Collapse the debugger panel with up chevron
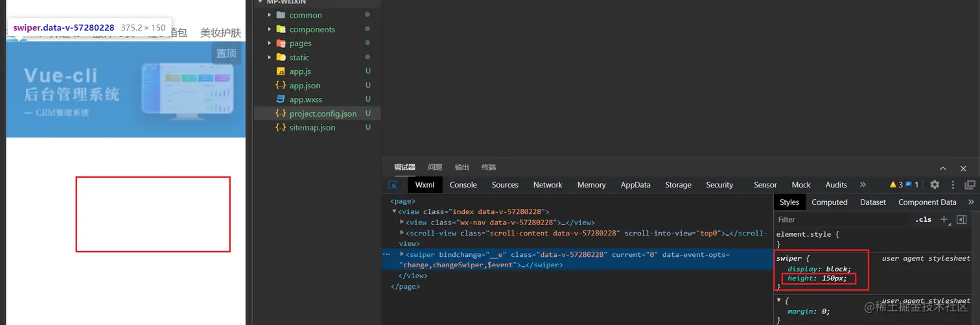Viewport: 980px width, 325px height. pyautogui.click(x=943, y=168)
